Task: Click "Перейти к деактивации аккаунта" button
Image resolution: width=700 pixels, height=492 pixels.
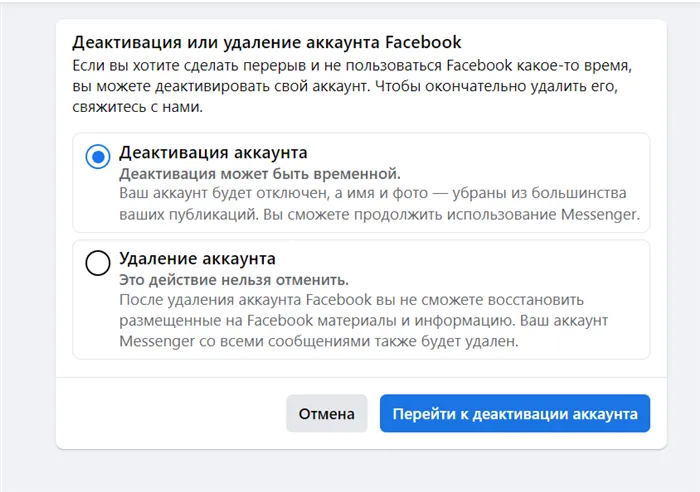Action: [x=515, y=413]
